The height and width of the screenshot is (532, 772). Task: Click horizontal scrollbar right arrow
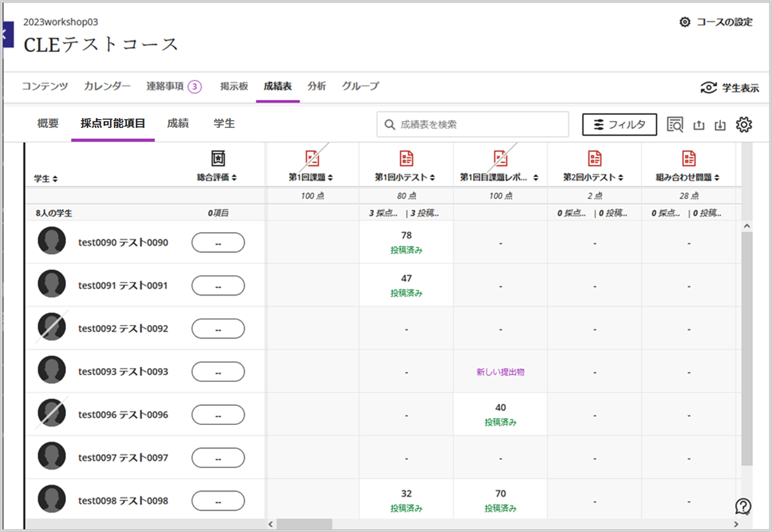point(736,524)
